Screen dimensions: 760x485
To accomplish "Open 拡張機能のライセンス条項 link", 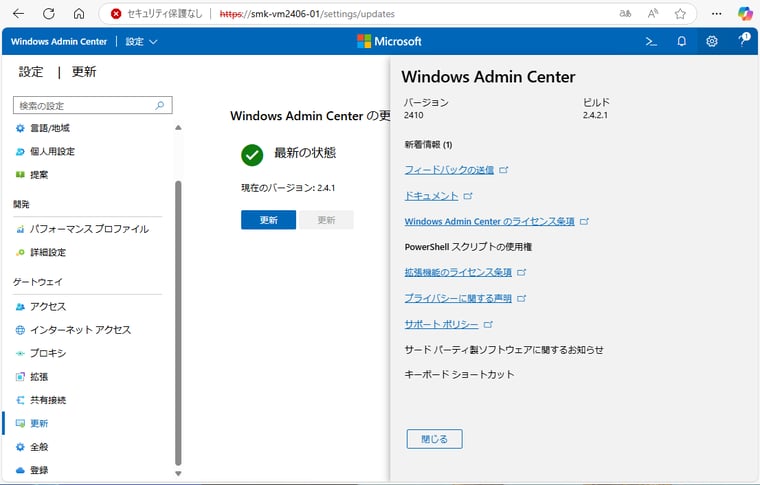I will [x=458, y=272].
